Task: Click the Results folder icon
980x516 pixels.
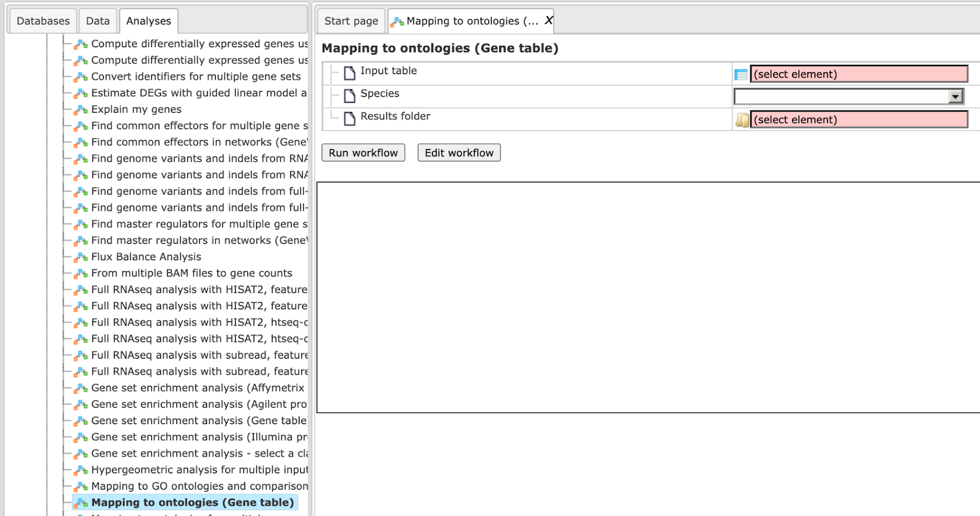Action: [742, 120]
